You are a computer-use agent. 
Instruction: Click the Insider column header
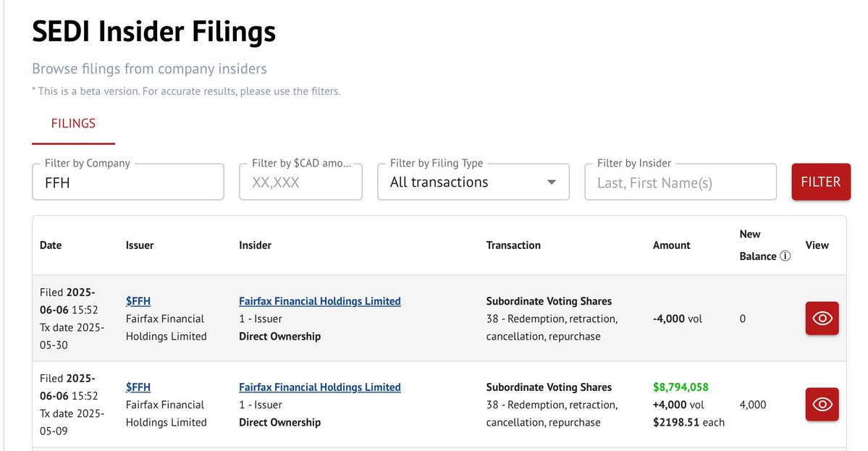255,245
